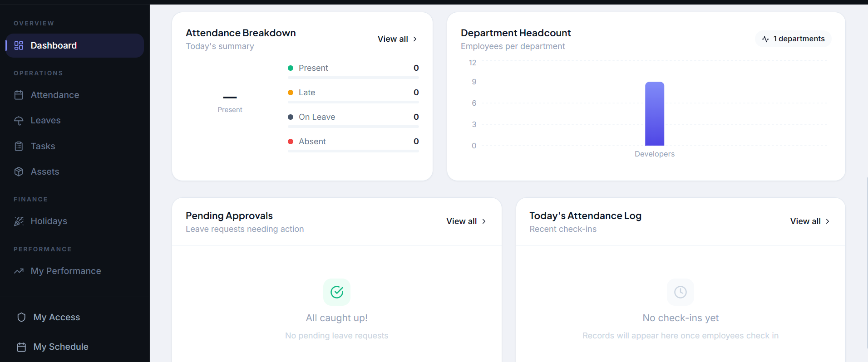Open My Performance page
The height and width of the screenshot is (362, 868).
click(75, 271)
